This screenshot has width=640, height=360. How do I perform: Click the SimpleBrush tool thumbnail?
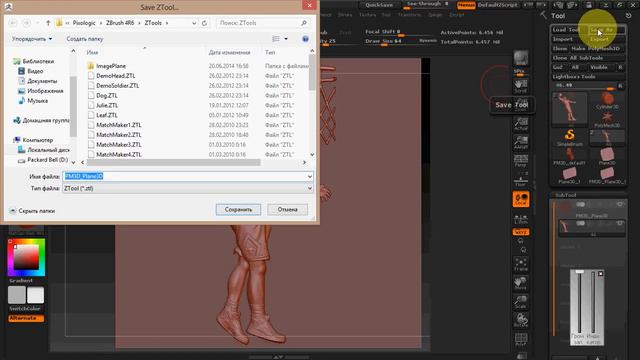pos(569,138)
